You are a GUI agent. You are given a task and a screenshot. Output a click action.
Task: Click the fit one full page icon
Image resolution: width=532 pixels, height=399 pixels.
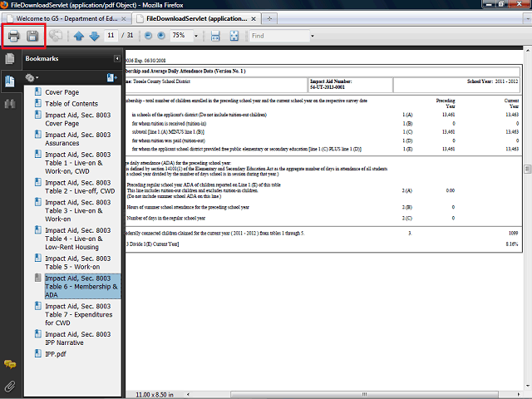234,37
